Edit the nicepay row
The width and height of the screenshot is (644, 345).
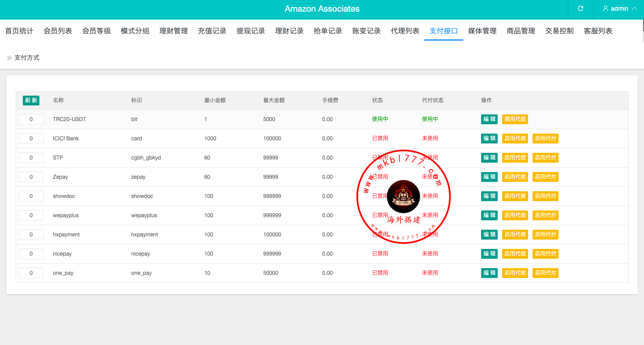pos(489,254)
